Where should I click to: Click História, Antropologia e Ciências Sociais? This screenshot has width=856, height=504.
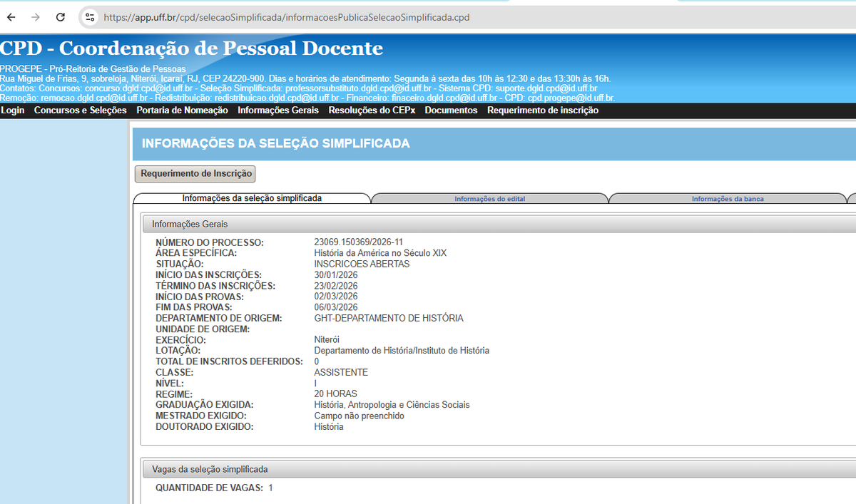pos(392,405)
